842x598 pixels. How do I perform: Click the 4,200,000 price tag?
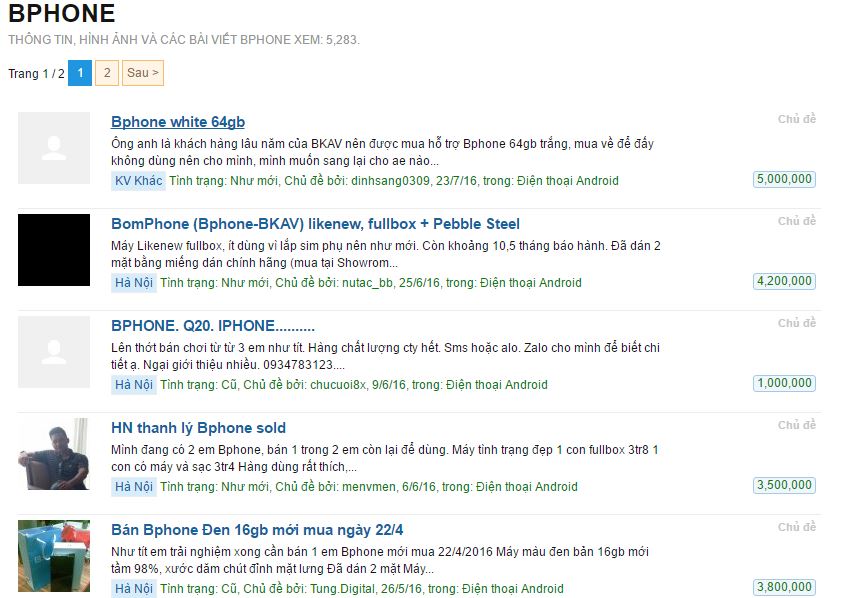785,281
